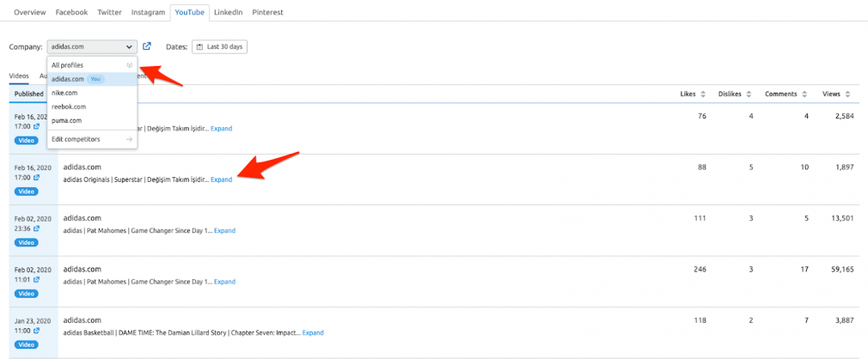The width and height of the screenshot is (868, 359).
Task: Expand DAME TIME Damian Lillard description
Action: 313,333
